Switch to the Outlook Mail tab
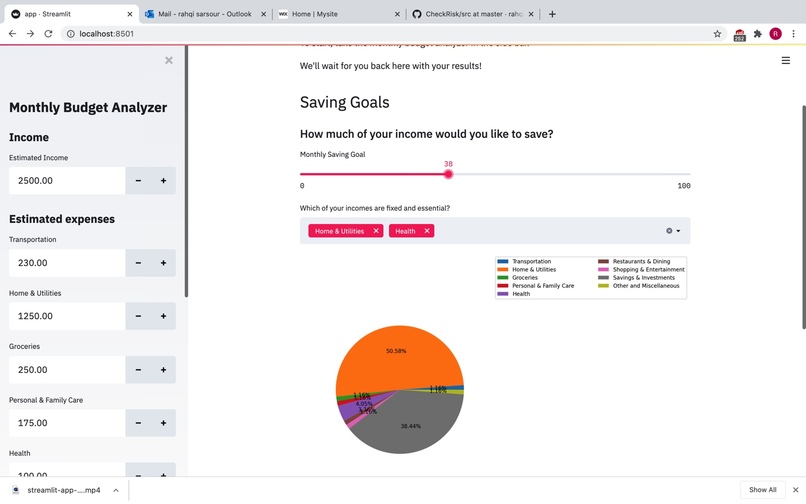806x504 pixels. pos(205,14)
